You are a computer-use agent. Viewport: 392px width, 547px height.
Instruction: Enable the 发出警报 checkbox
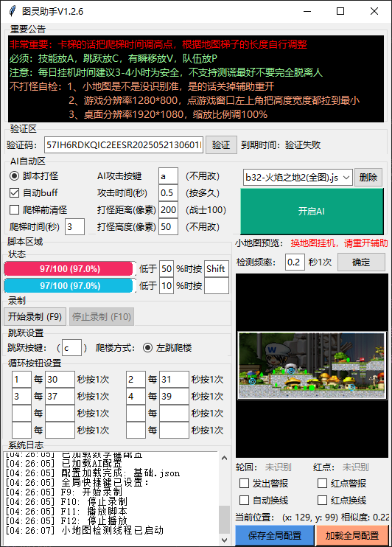pos(244,483)
